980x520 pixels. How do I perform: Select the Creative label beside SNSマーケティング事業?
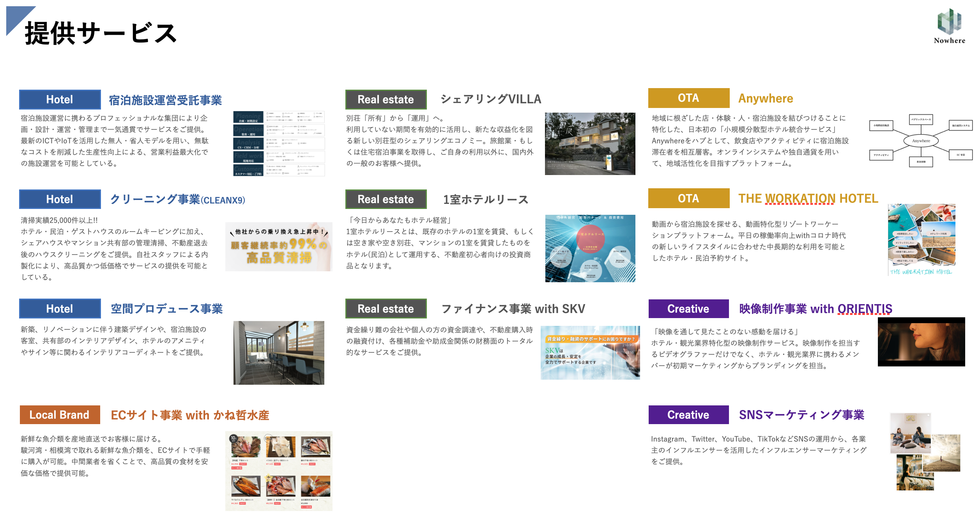pos(688,415)
